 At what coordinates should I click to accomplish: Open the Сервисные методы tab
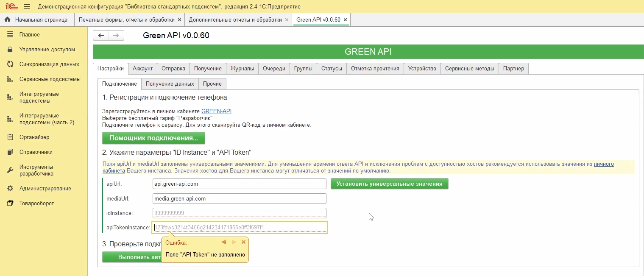point(469,69)
